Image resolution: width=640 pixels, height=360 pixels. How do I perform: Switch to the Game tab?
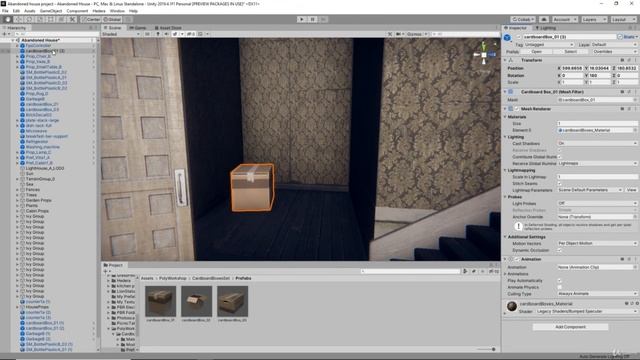click(138, 28)
